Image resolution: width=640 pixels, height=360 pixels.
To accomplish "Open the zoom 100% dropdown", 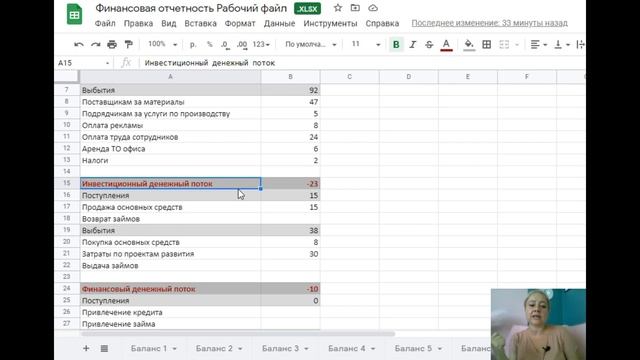I will (x=162, y=44).
